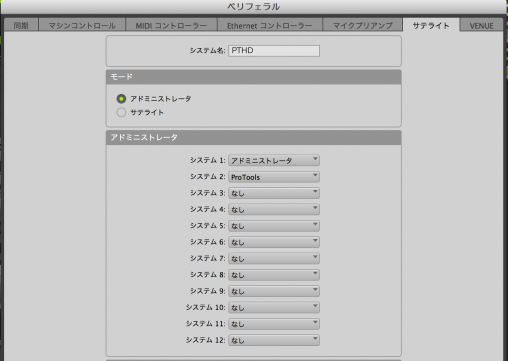
Task: Open the システム 12 dropdown
Action: point(274,340)
